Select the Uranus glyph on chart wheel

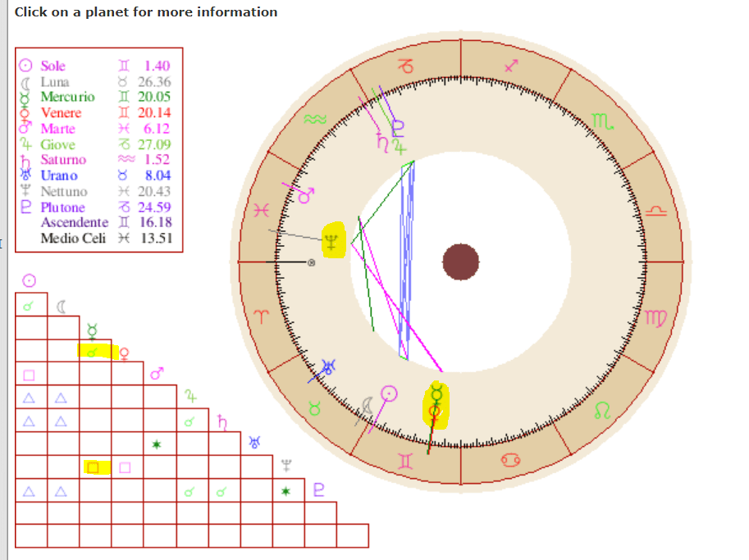[x=330, y=368]
